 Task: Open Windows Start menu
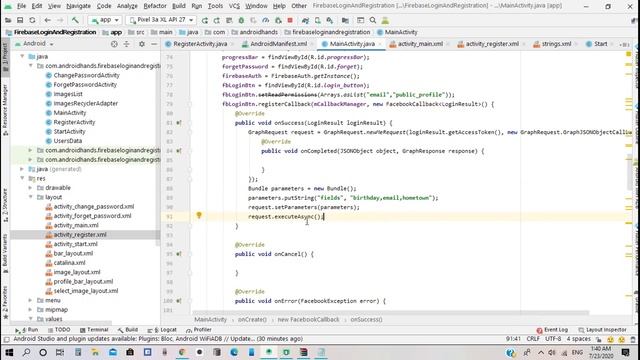9,352
